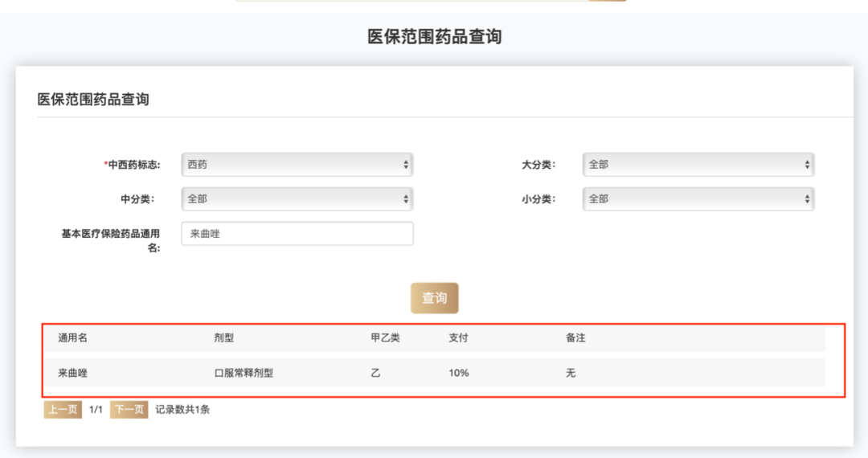868x458 pixels.
Task: Select the 来曲唑 result row name
Action: pyautogui.click(x=72, y=373)
